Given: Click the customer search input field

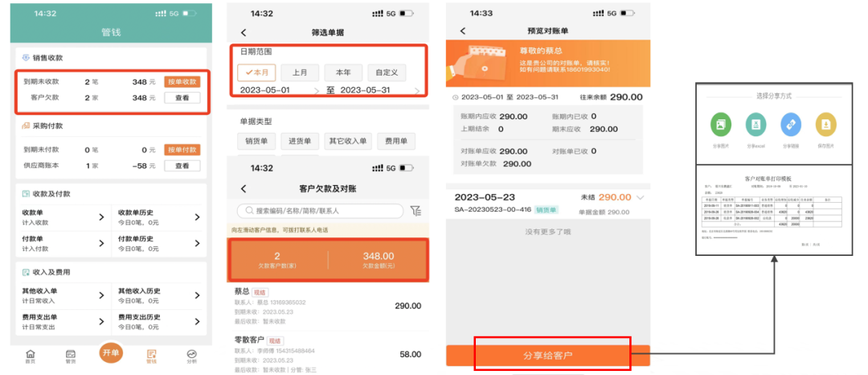Looking at the screenshot, I should pos(321,211).
